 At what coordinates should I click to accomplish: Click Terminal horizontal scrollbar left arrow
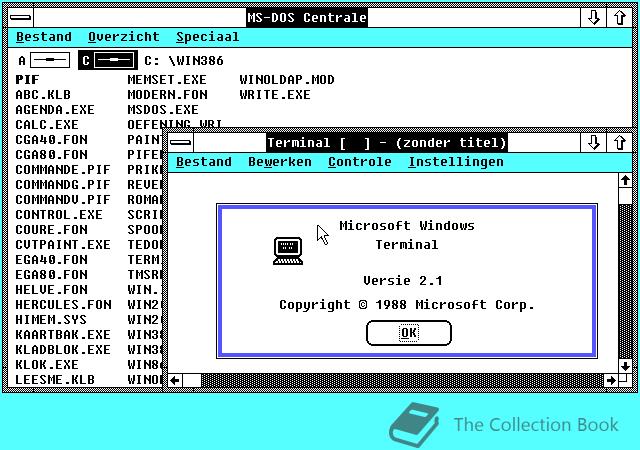click(x=175, y=381)
